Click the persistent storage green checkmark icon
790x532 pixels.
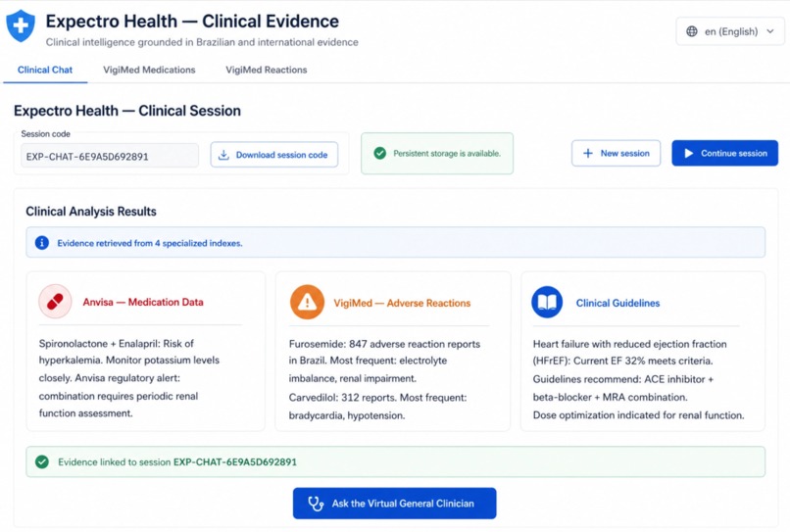point(380,153)
